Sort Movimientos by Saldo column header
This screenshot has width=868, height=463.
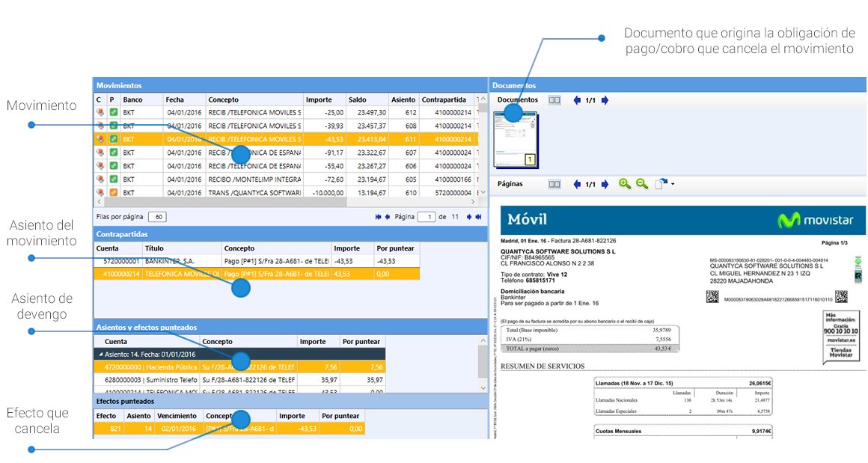pyautogui.click(x=367, y=99)
